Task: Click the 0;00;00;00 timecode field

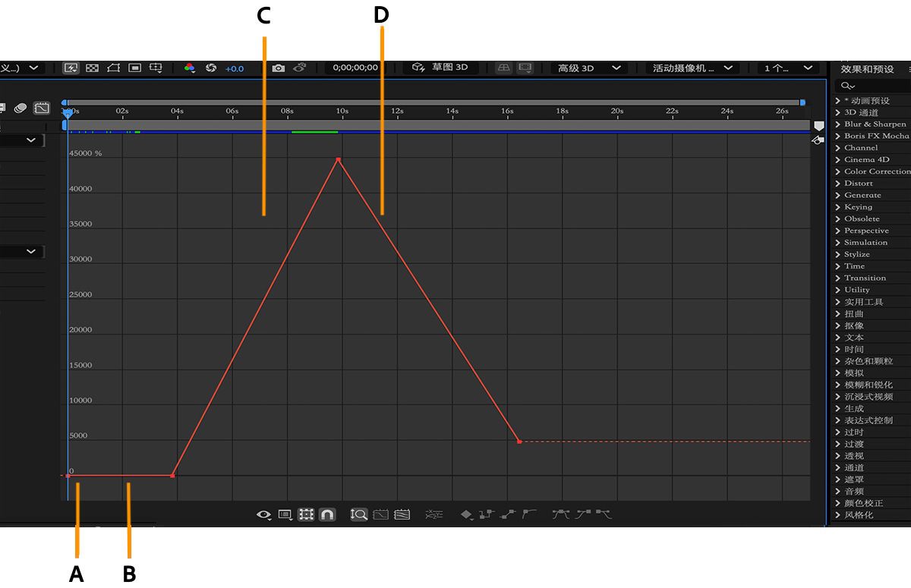Action: 355,68
